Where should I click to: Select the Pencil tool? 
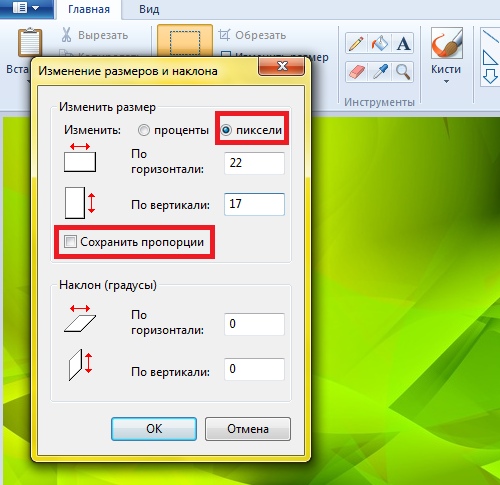356,43
